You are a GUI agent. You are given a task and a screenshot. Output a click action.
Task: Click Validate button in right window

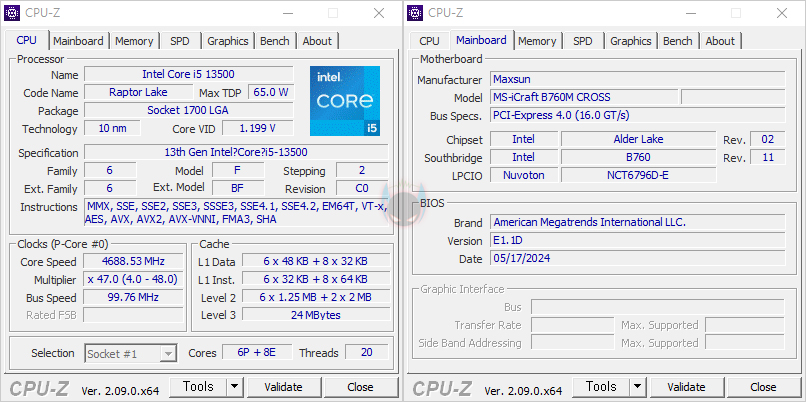686,387
